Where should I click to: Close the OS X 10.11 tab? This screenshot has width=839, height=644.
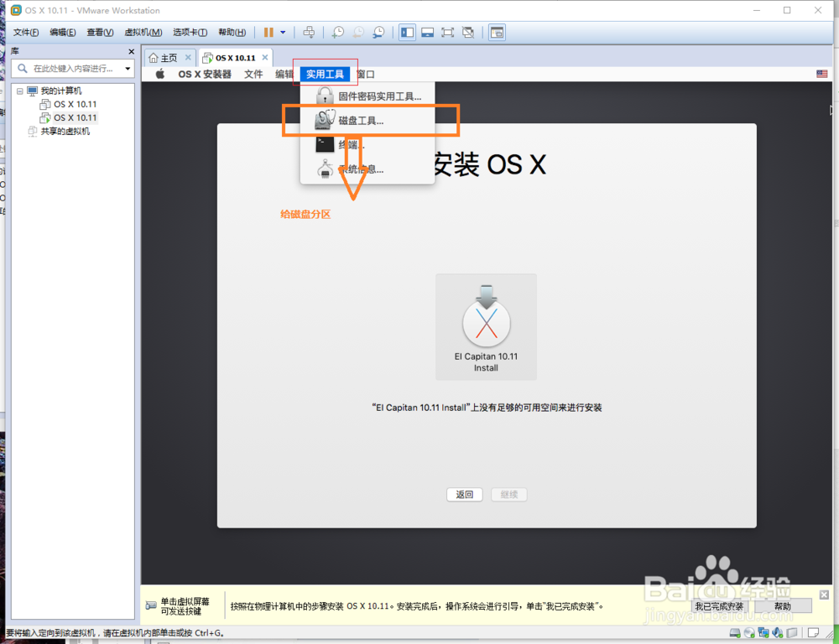point(265,57)
